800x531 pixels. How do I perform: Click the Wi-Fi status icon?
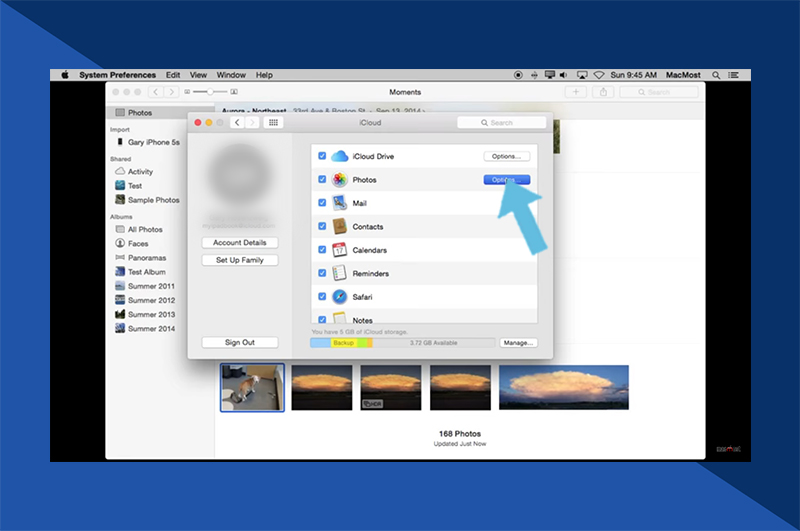coord(599,75)
